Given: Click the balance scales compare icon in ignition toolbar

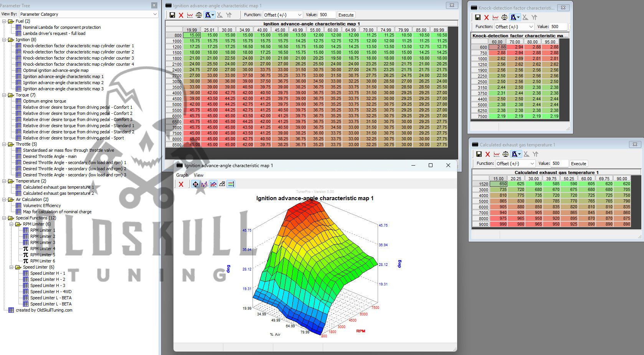Looking at the screenshot, I should pyautogui.click(x=199, y=15).
